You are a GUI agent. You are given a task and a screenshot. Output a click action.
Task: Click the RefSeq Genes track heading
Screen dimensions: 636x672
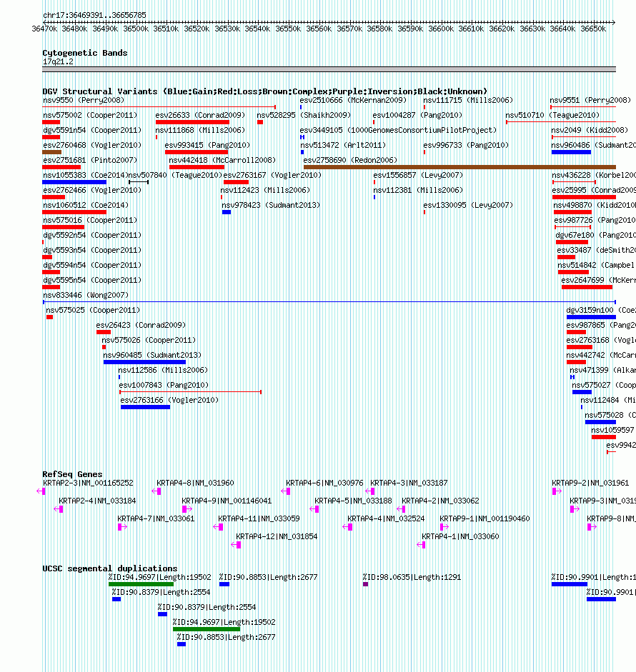pyautogui.click(x=72, y=474)
